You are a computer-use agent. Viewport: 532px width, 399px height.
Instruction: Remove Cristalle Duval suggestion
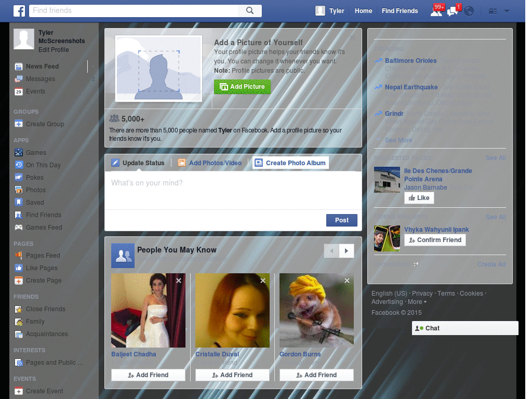[263, 281]
